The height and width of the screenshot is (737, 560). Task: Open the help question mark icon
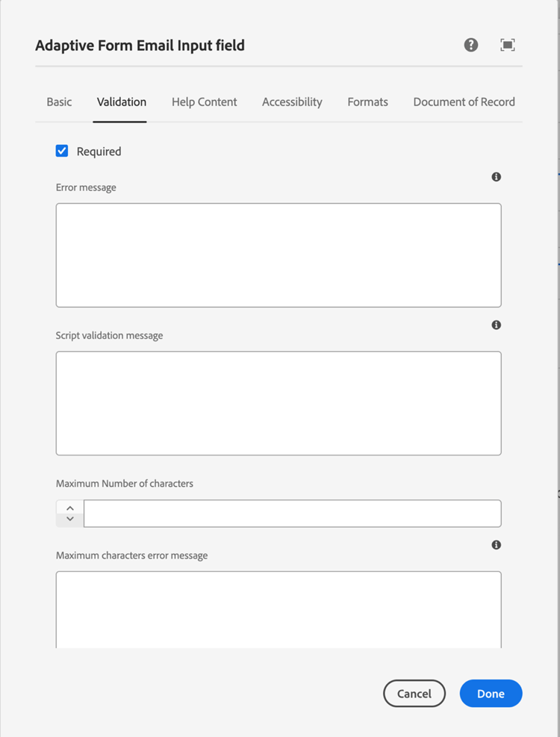point(471,45)
